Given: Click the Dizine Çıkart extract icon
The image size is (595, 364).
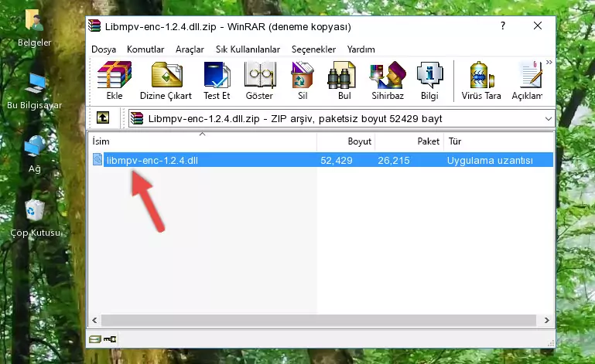Looking at the screenshot, I should click(166, 81).
